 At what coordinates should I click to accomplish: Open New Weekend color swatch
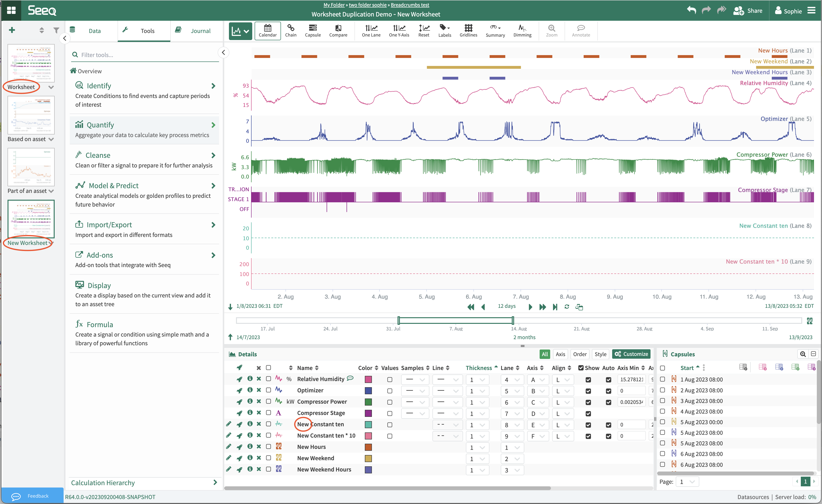click(x=368, y=459)
